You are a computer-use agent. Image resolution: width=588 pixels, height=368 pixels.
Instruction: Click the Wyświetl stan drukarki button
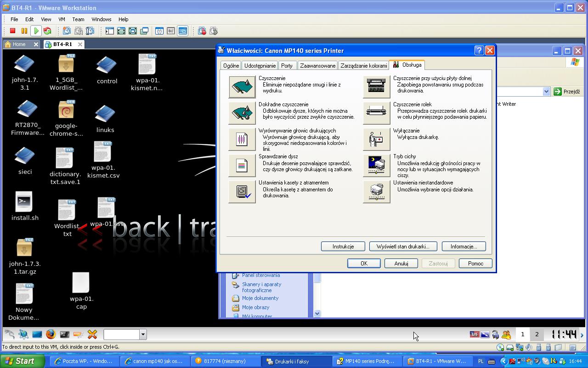(403, 247)
